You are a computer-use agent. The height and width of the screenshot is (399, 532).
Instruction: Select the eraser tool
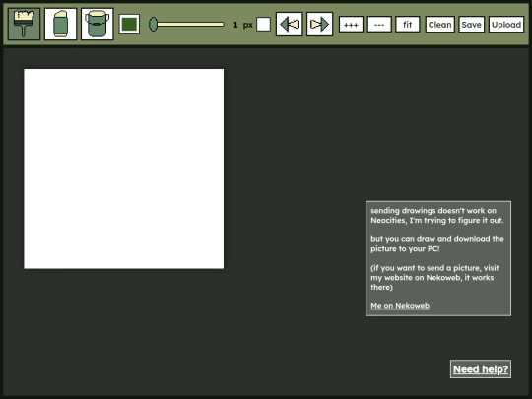click(61, 24)
